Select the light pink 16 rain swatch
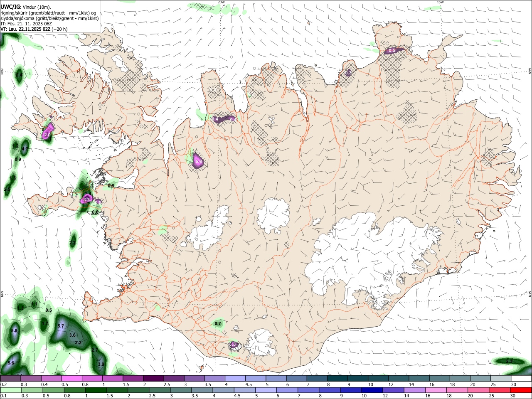 (436, 390)
